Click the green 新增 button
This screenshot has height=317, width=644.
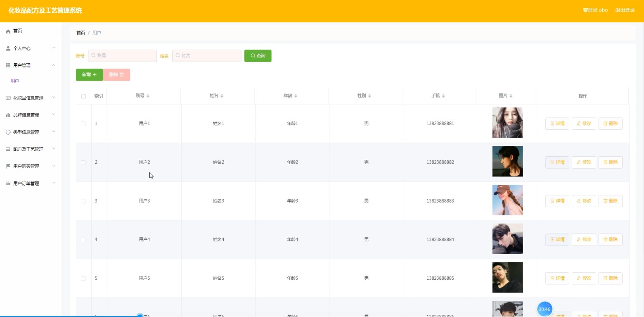89,75
